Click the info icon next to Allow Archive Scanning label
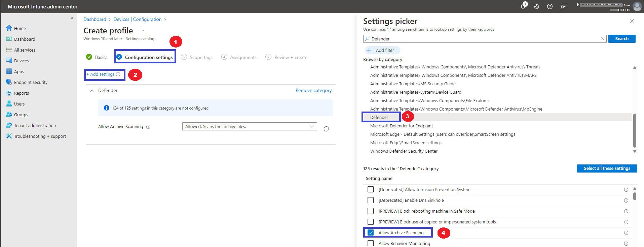Screen dimensions: 644x247 (x=148, y=127)
